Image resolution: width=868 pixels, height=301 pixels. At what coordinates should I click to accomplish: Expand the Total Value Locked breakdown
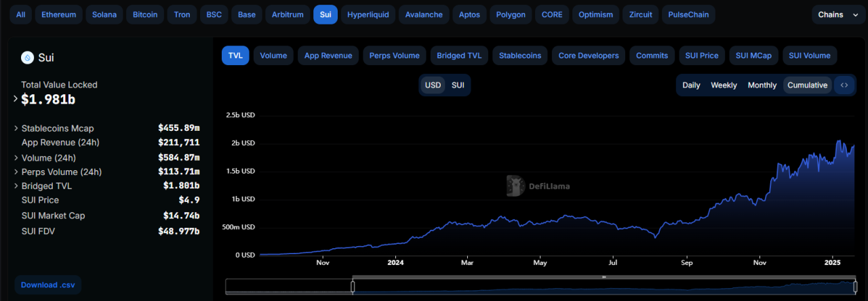[x=16, y=99]
